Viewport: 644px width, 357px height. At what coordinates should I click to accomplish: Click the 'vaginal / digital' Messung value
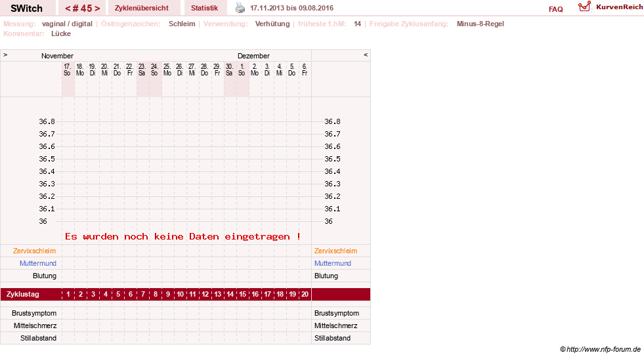coord(67,24)
